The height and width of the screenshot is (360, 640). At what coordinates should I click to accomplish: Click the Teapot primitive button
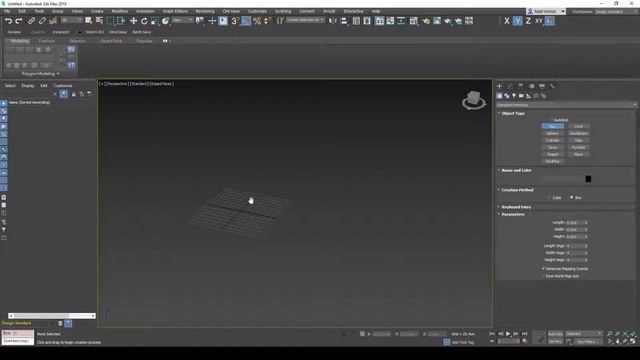552,154
